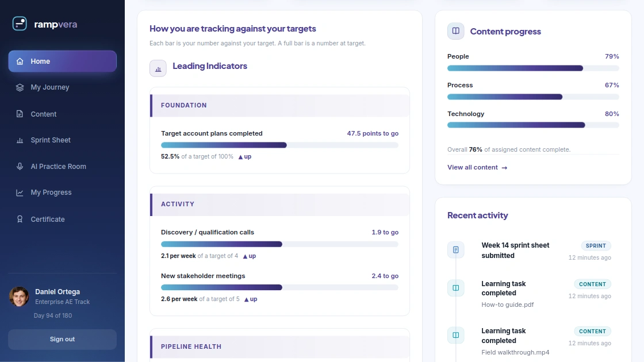Image resolution: width=644 pixels, height=362 pixels.
Task: Click the People content progress bar
Action: point(533,68)
